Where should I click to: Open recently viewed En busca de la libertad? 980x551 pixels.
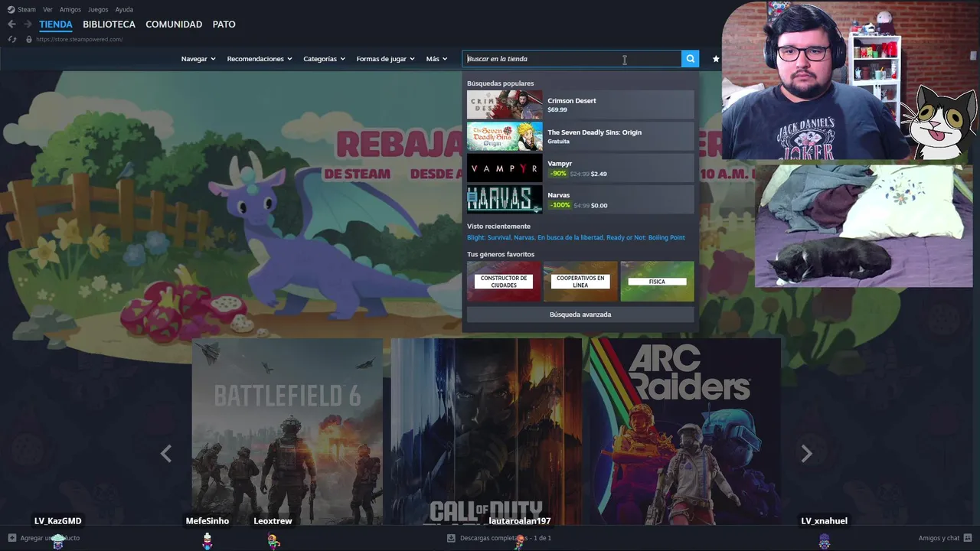click(570, 238)
